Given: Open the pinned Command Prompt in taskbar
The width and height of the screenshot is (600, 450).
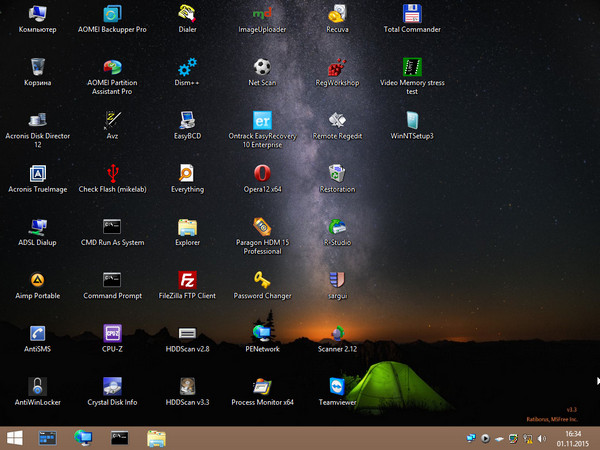Looking at the screenshot, I should pos(120,438).
